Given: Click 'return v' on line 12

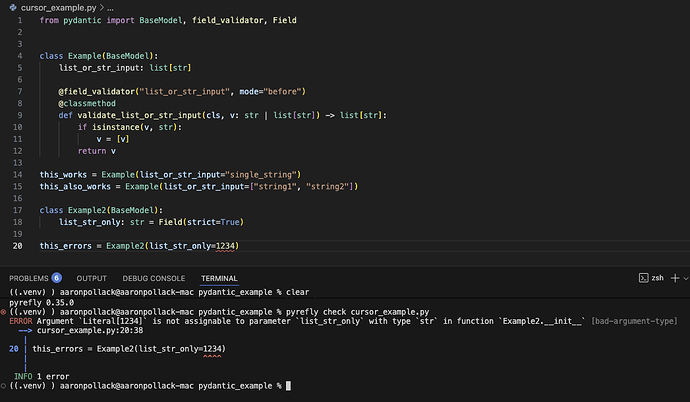Looking at the screenshot, I should pyautogui.click(x=97, y=151).
